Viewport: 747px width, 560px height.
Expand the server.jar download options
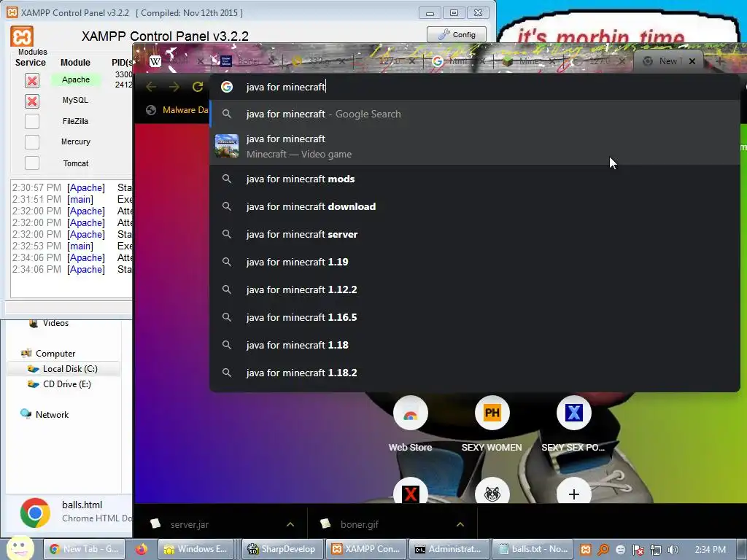click(290, 524)
